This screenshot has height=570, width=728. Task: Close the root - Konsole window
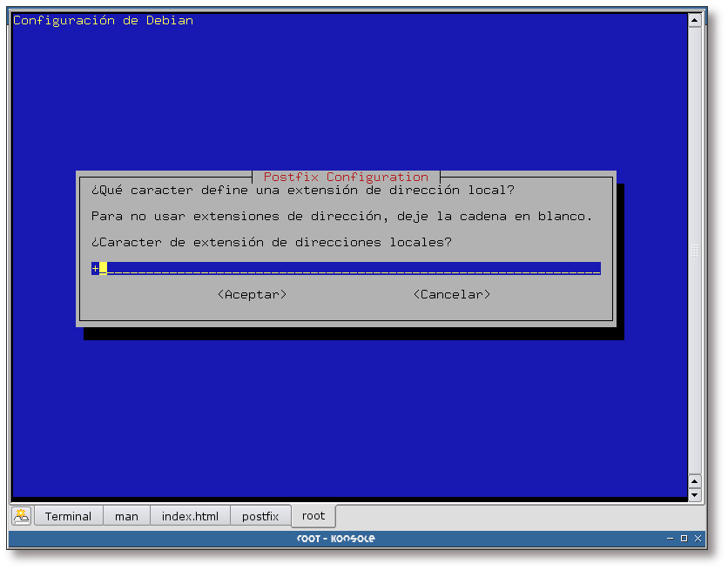[x=698, y=539]
